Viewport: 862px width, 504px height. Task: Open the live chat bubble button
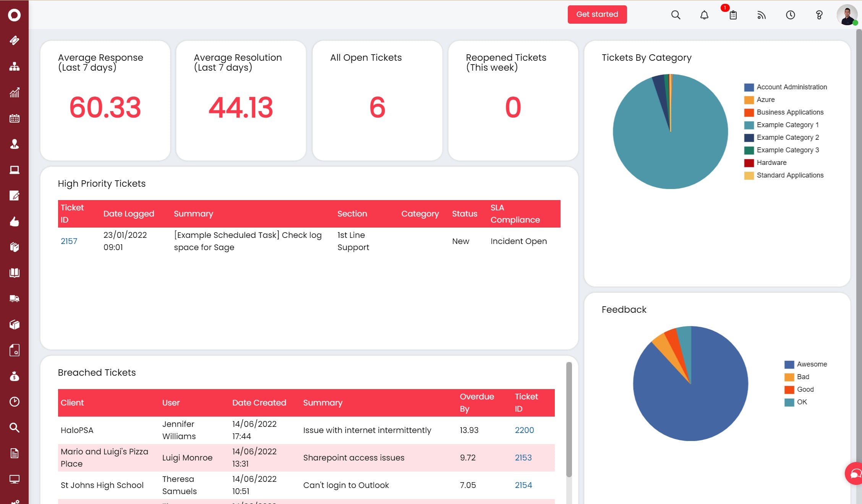coord(855,474)
